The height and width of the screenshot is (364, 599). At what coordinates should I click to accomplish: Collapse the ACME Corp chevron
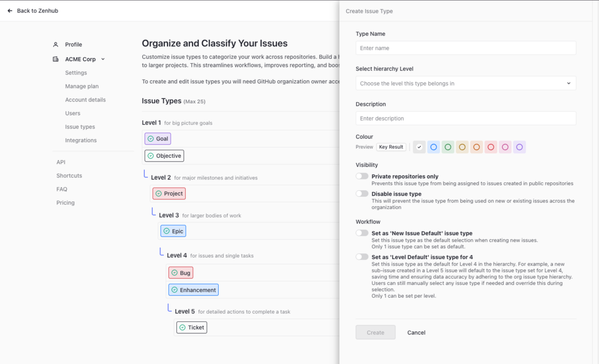coord(103,59)
